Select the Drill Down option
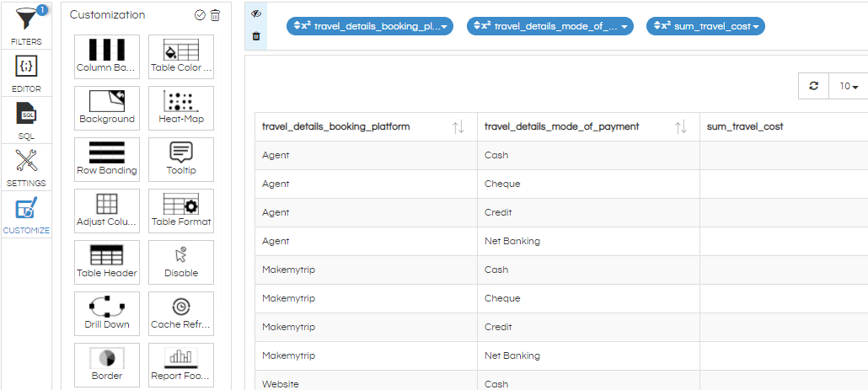This screenshot has height=390, width=868. tap(107, 313)
